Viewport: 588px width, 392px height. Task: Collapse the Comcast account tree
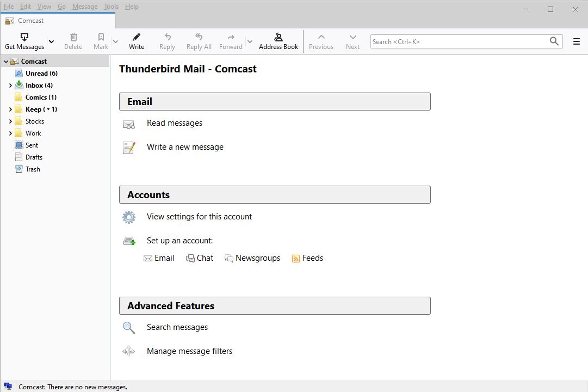coord(6,61)
